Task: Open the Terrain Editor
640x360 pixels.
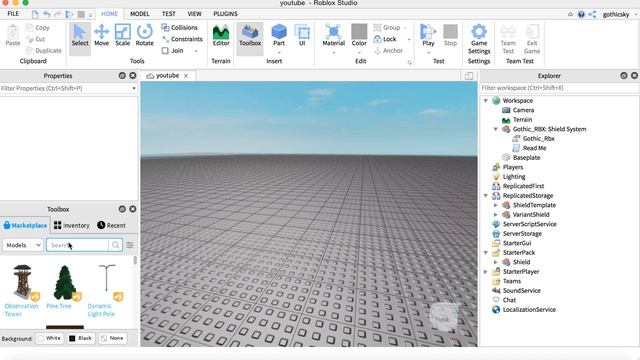Action: point(221,36)
